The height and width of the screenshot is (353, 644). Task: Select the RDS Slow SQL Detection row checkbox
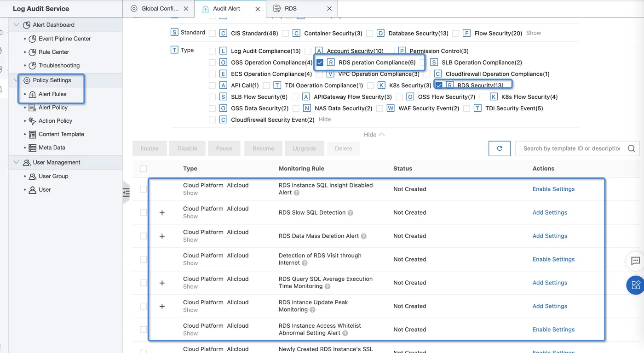pos(144,212)
